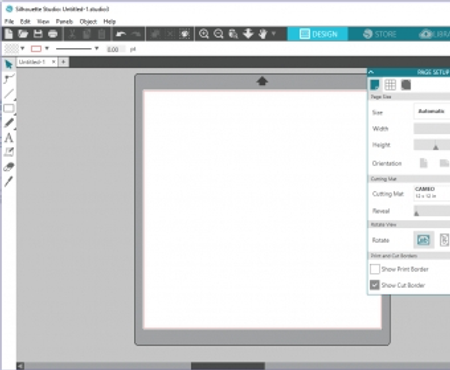Expand the pan tool options arrow
450x370 pixels.
[x=274, y=34]
